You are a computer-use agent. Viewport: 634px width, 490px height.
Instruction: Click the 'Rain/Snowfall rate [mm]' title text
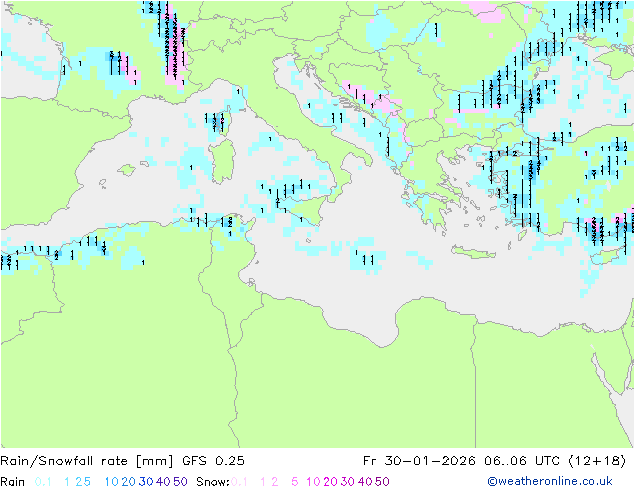tap(87, 461)
